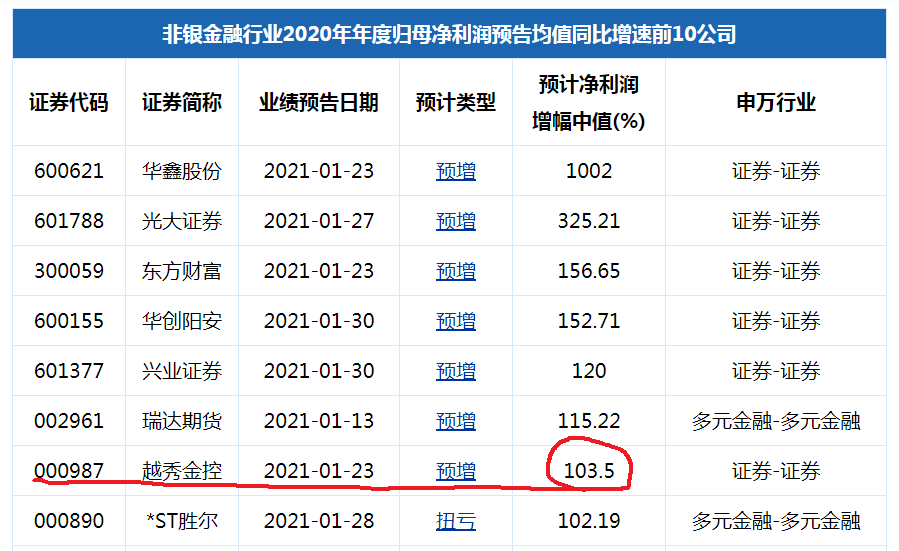Click the growth value 325.21
This screenshot has width=899, height=551.
coord(589,221)
